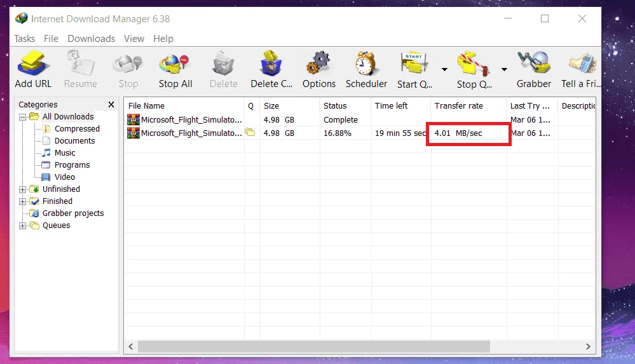Click the Stop All toolbar icon

pyautogui.click(x=175, y=64)
